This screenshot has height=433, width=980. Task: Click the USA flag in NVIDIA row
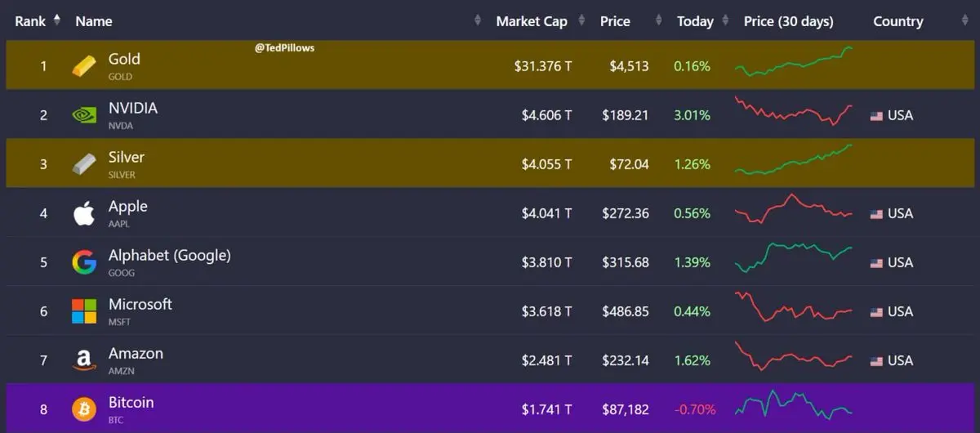876,116
